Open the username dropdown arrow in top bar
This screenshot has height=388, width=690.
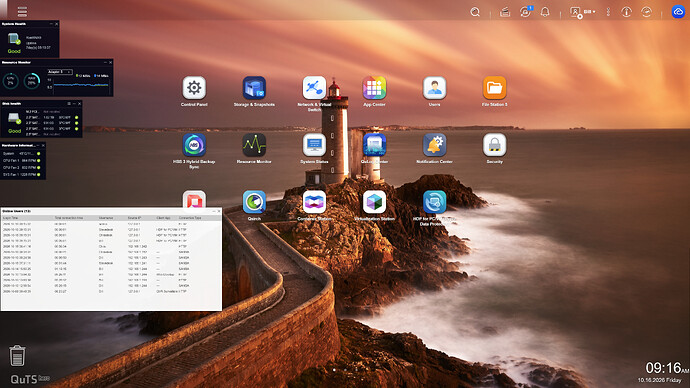tap(594, 12)
